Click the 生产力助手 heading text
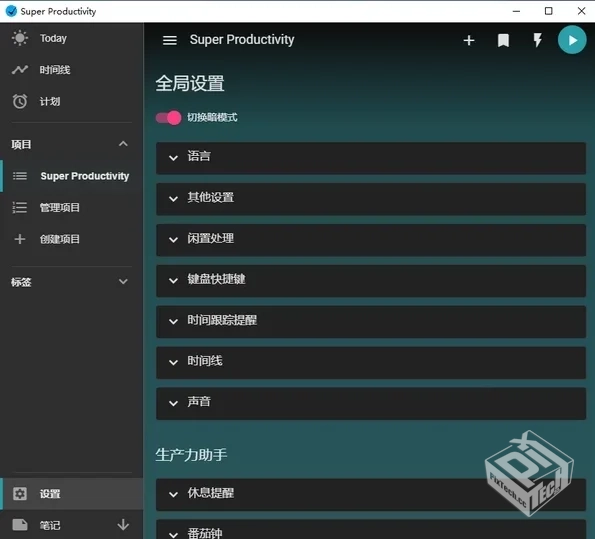The image size is (595, 539). [191, 455]
